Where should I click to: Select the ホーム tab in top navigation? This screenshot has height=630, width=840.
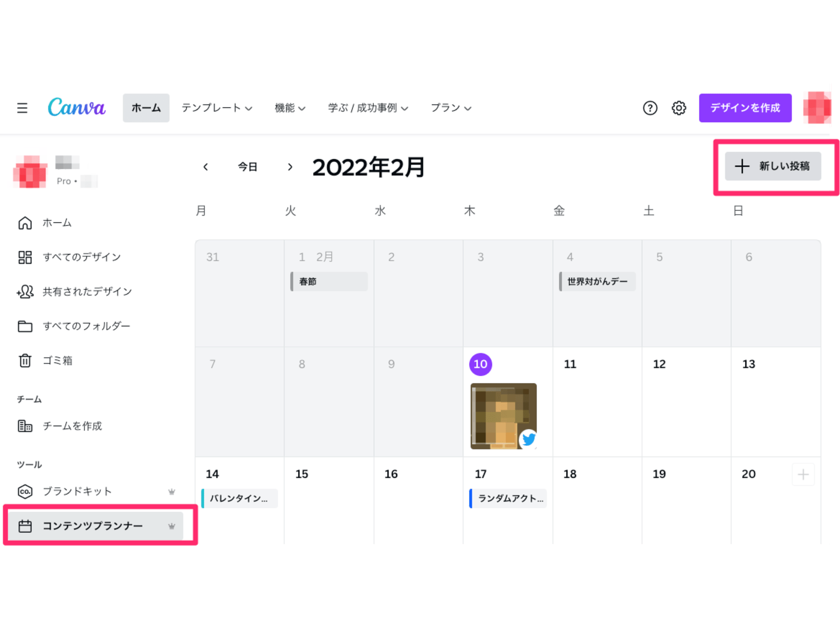tap(146, 108)
